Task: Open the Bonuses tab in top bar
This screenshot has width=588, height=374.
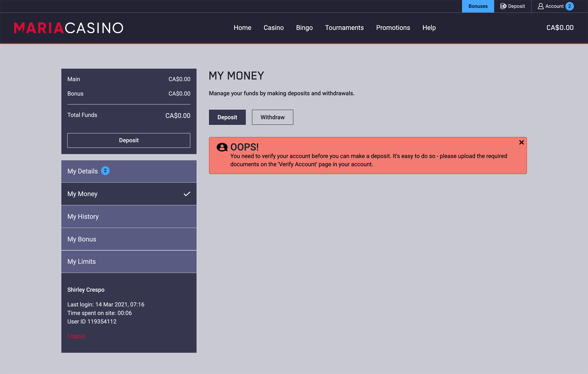Action: [x=478, y=6]
